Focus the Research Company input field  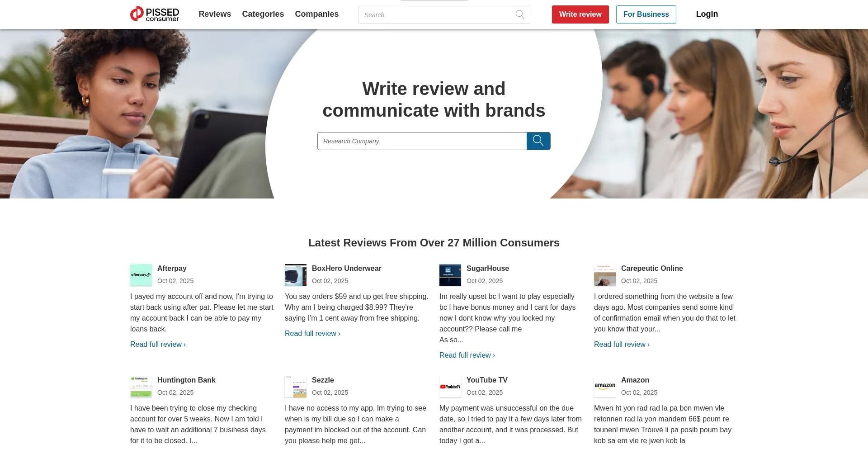(422, 141)
